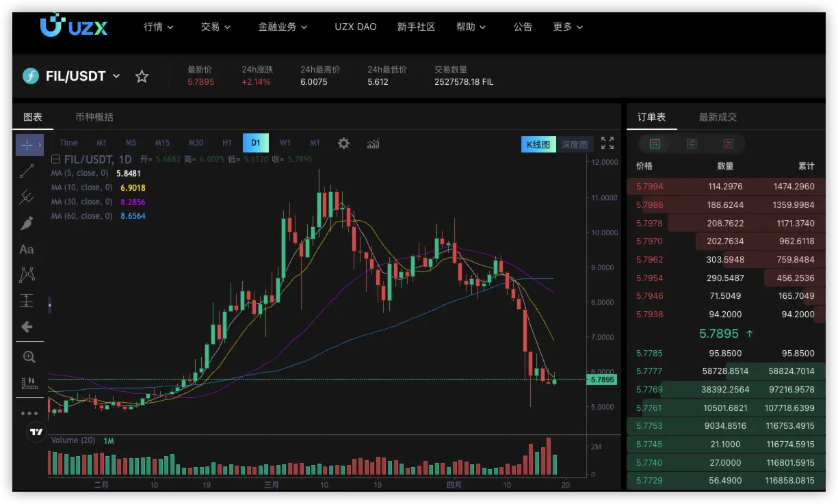This screenshot has width=838, height=504.
Task: Show combined buy and sell order book view
Action: [654, 144]
